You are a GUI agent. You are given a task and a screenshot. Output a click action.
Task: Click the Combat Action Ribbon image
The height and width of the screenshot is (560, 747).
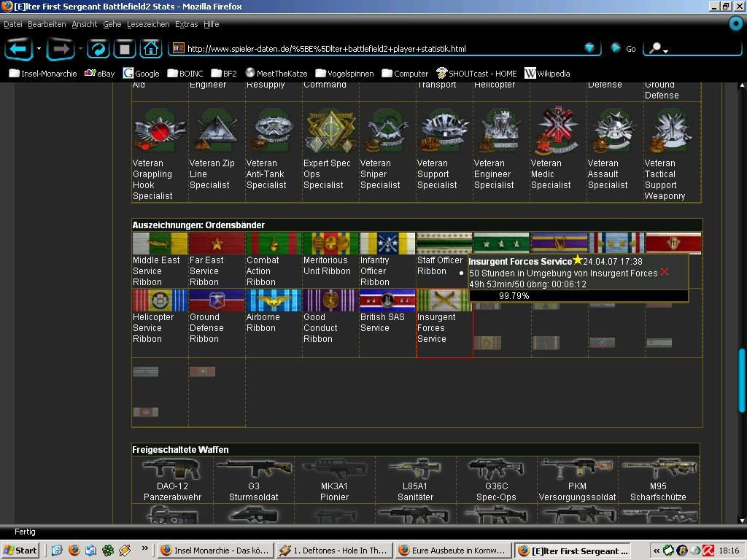(x=274, y=244)
